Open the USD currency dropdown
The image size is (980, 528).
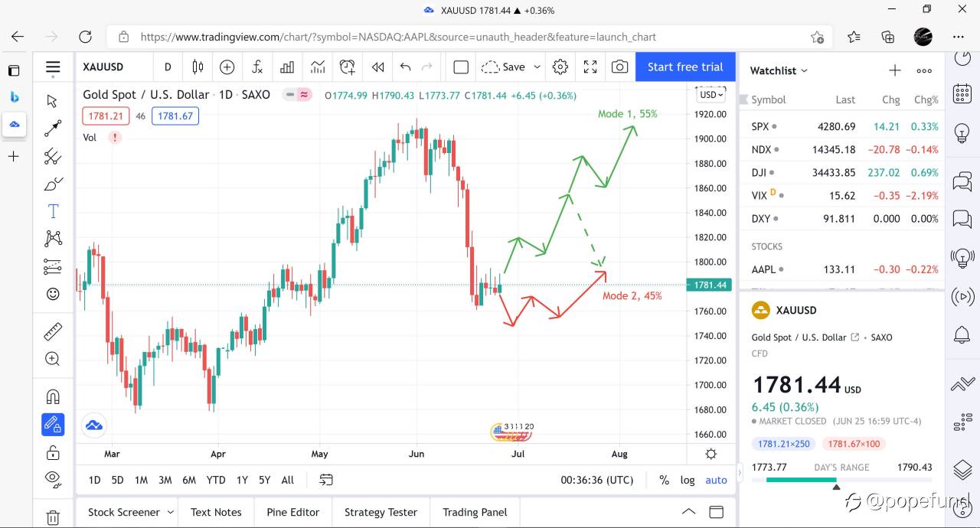710,94
